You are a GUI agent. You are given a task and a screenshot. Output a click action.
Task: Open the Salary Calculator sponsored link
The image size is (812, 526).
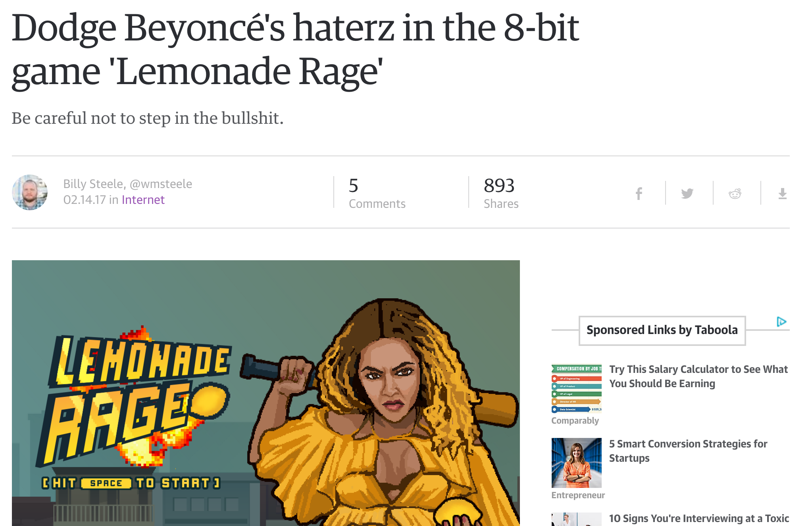click(x=698, y=376)
